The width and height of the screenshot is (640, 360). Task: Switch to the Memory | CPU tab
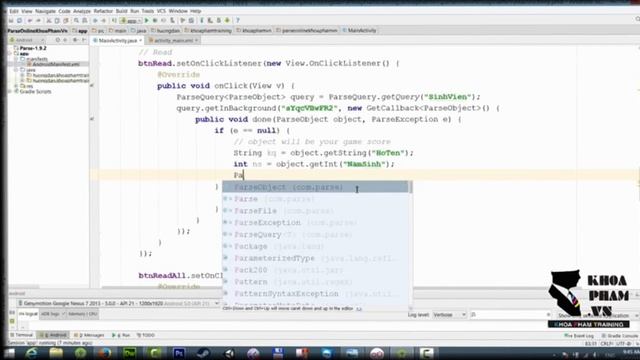tap(82, 314)
